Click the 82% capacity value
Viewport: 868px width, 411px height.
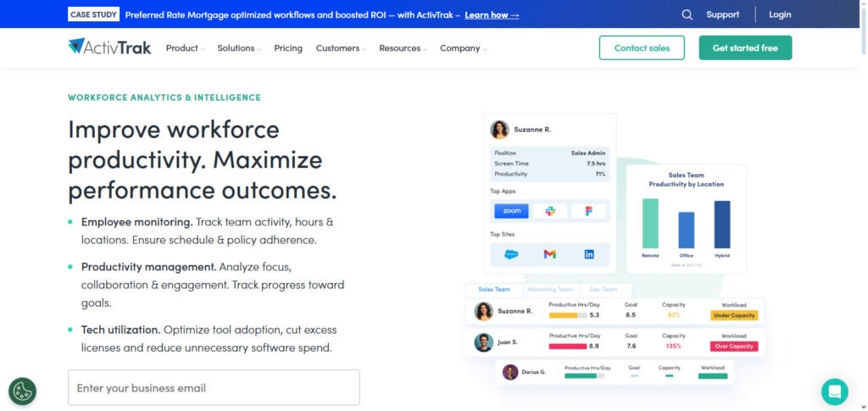674,314
